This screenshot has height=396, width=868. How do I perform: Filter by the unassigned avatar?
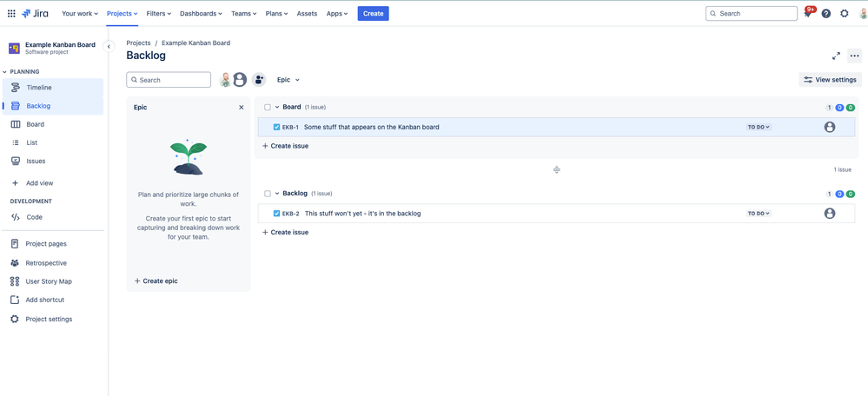click(240, 80)
